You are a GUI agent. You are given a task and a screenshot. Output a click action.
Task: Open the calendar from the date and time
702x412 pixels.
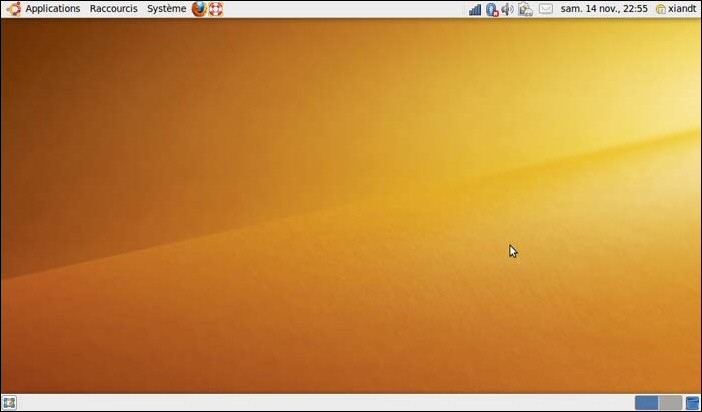(x=604, y=9)
